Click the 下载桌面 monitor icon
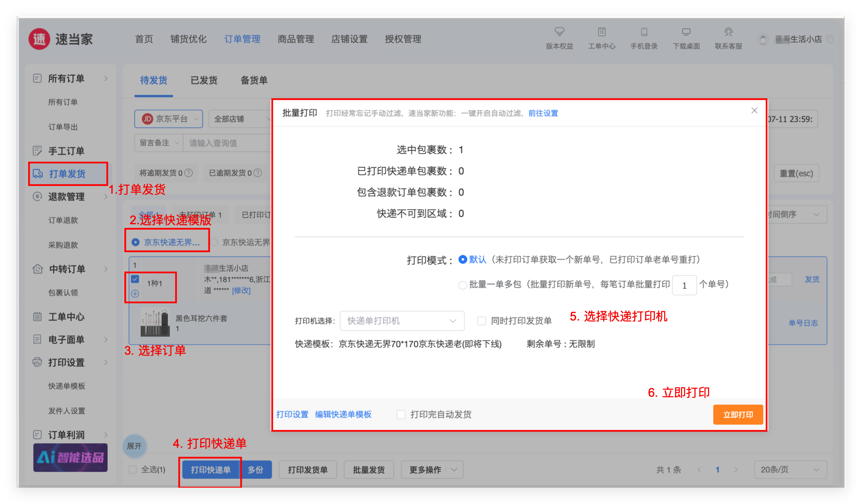This screenshot has width=862, height=504. [x=686, y=32]
